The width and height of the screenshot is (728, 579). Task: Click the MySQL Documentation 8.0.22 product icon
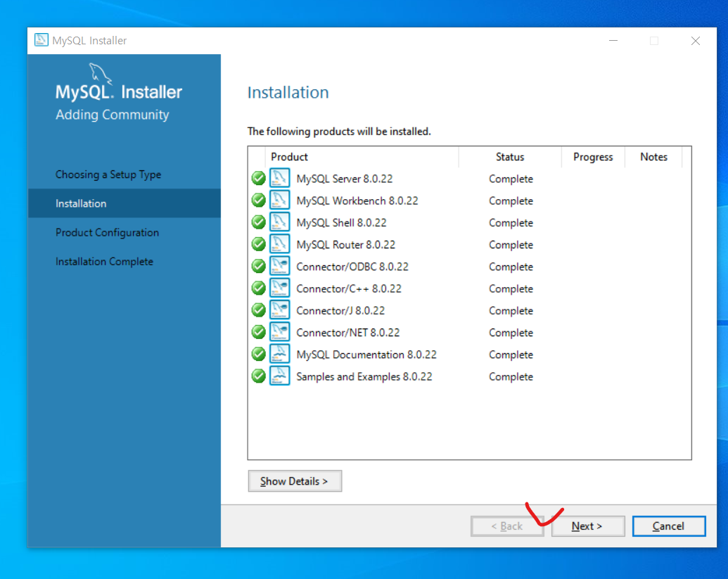279,354
